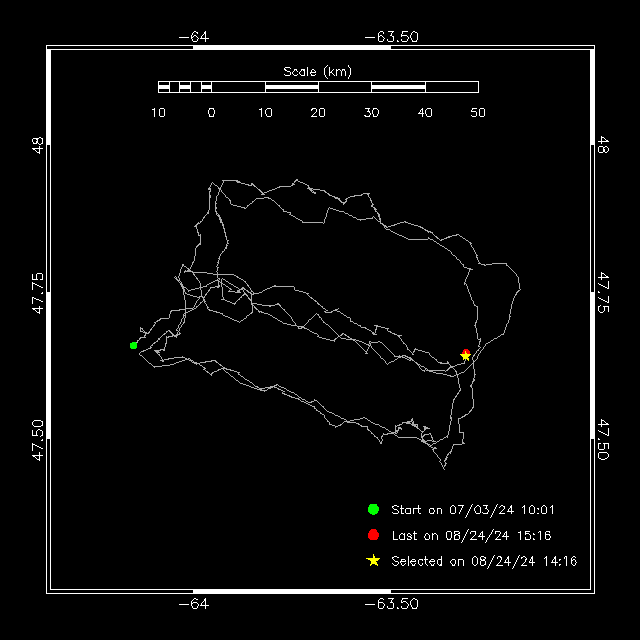This screenshot has height=640, width=640.
Task: Click the 'Selected on 08/24/24 14:16' legend text
Action: tap(484, 561)
